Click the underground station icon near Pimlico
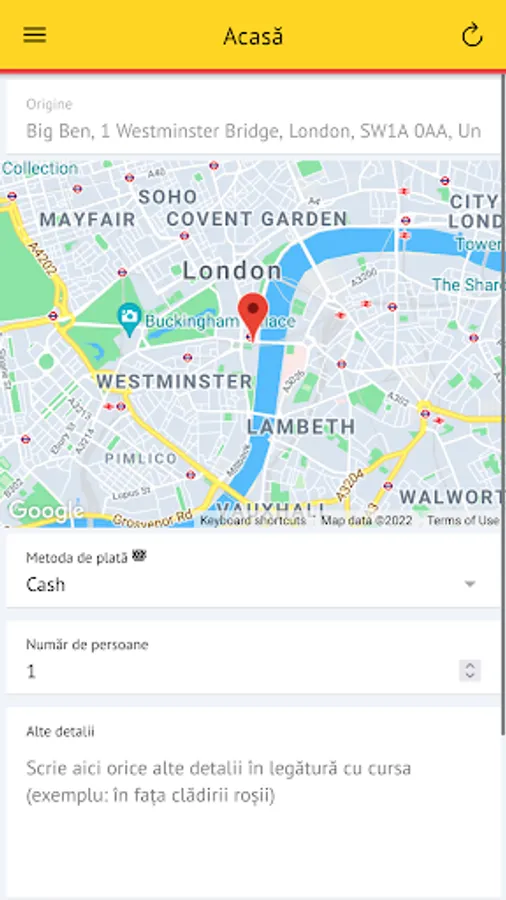 pos(190,475)
